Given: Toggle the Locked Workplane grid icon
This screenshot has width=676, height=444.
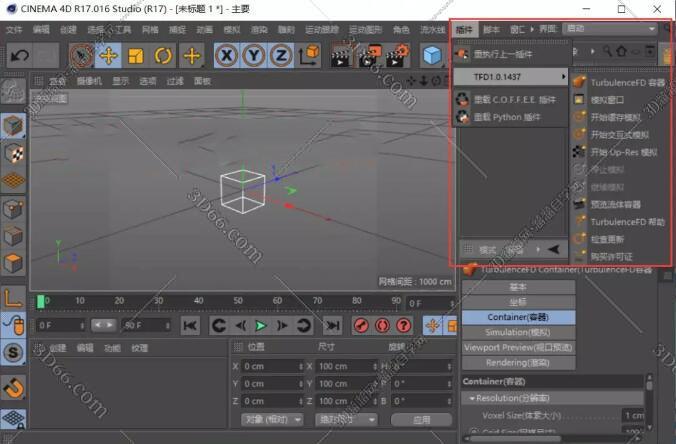Looking at the screenshot, I should point(13,418).
